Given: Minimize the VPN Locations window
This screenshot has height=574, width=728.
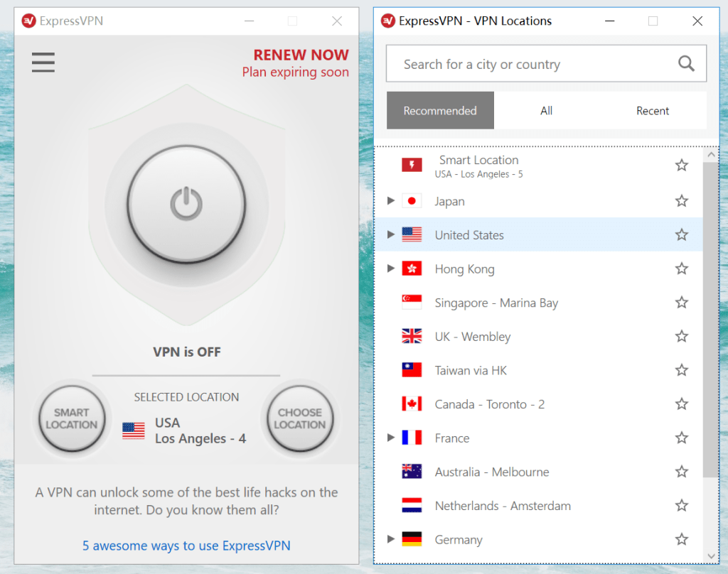Looking at the screenshot, I should coord(609,21).
